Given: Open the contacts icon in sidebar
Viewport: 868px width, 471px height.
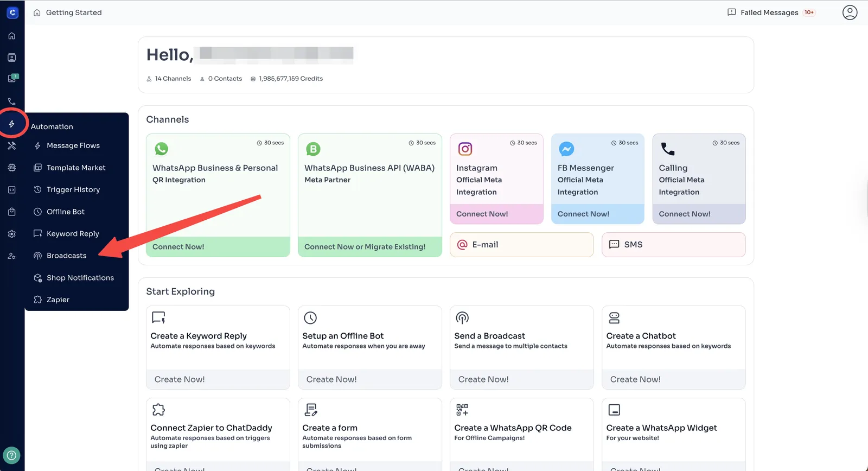Looking at the screenshot, I should pos(12,58).
